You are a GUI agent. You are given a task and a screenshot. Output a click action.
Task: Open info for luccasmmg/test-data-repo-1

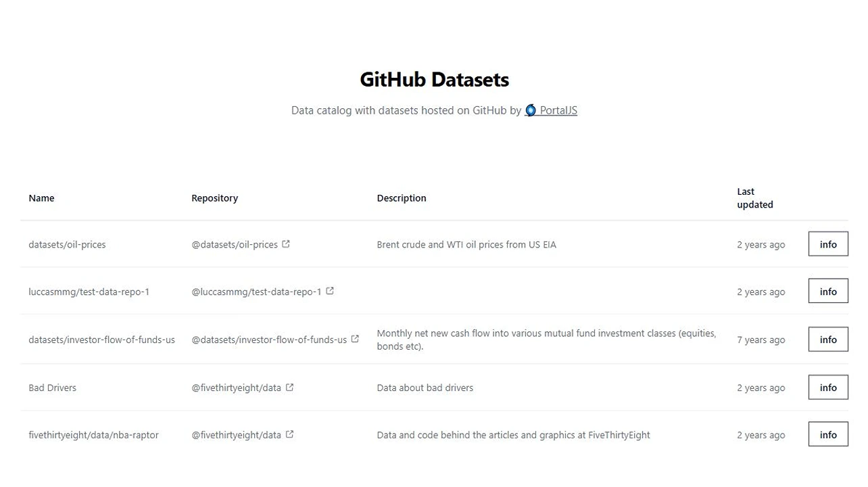coord(827,291)
